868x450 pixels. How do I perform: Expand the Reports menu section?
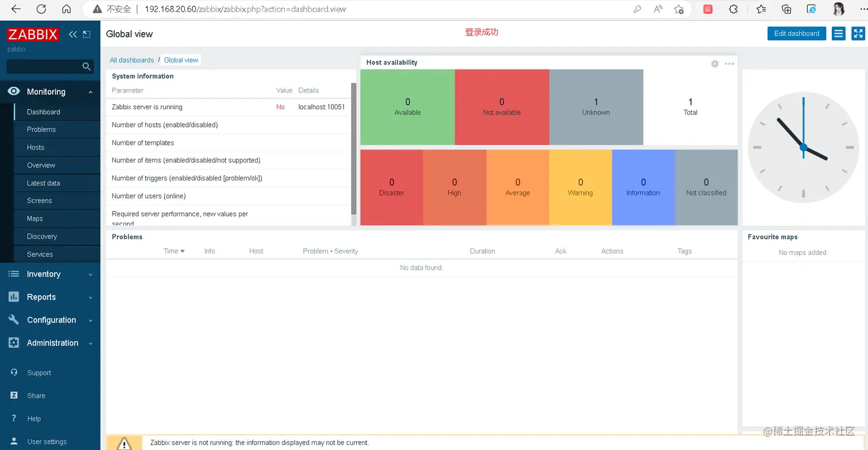coord(90,298)
